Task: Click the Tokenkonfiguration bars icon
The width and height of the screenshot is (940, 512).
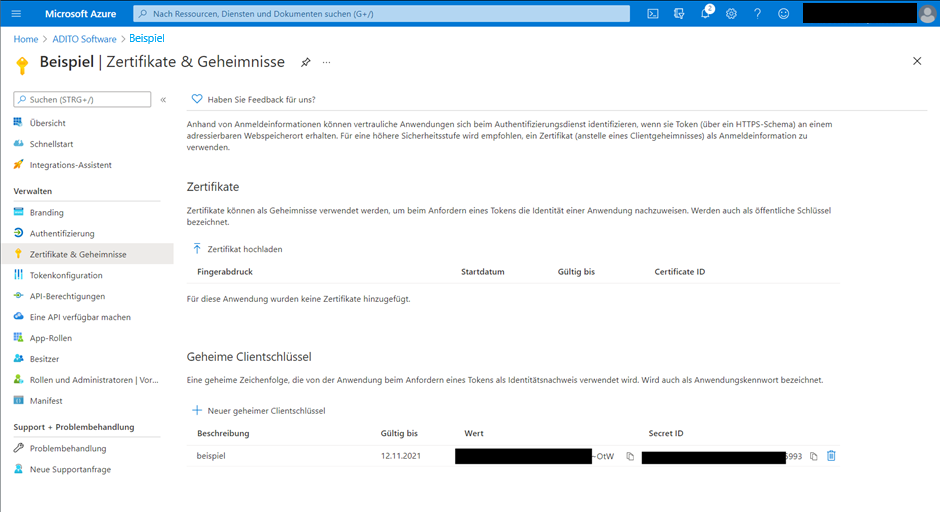Action: [x=18, y=275]
